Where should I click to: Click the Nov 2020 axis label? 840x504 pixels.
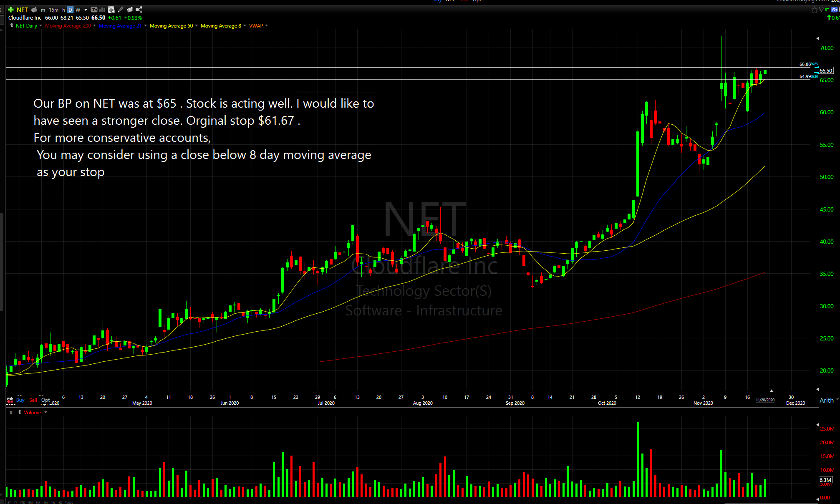(703, 403)
